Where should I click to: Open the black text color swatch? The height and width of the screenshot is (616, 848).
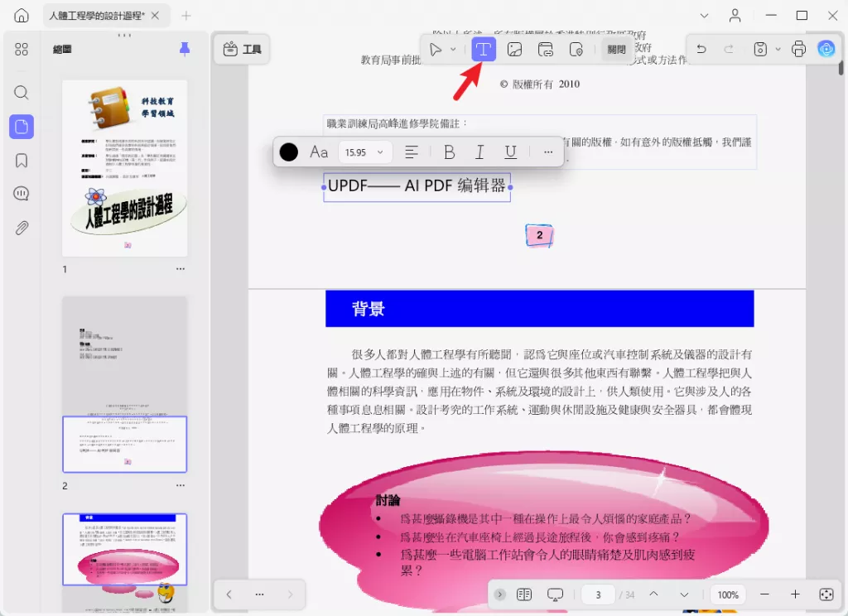click(x=288, y=152)
